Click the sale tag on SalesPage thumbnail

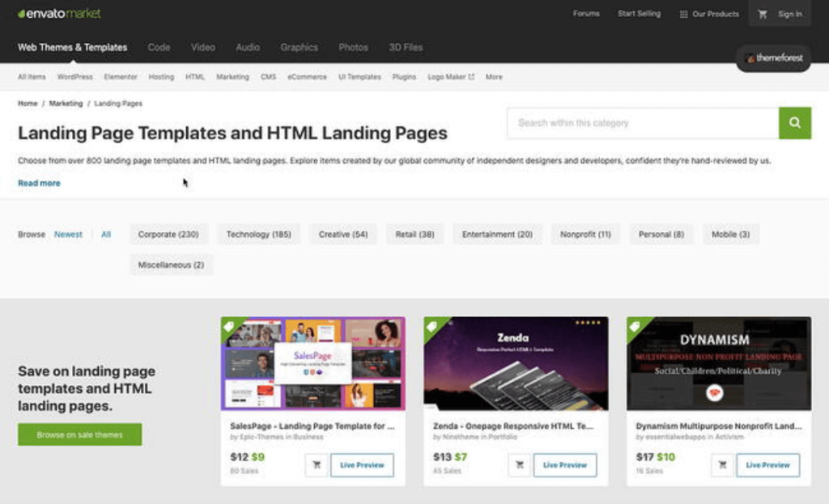pos(229,326)
